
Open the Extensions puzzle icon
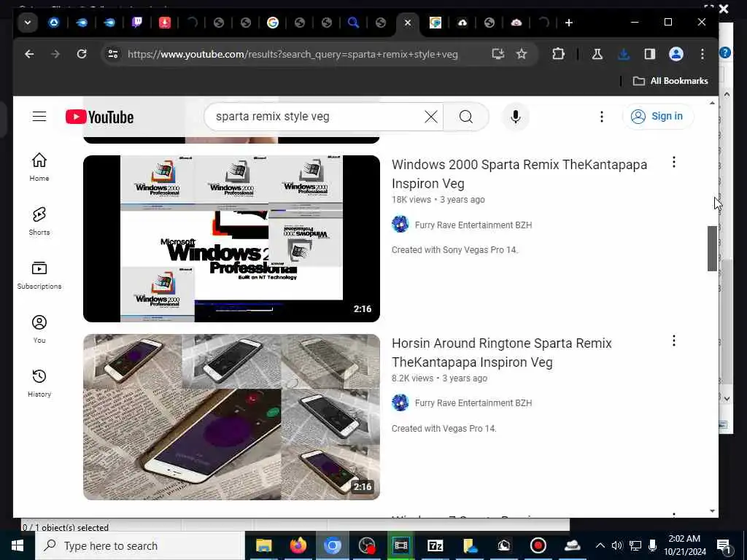[x=558, y=54]
